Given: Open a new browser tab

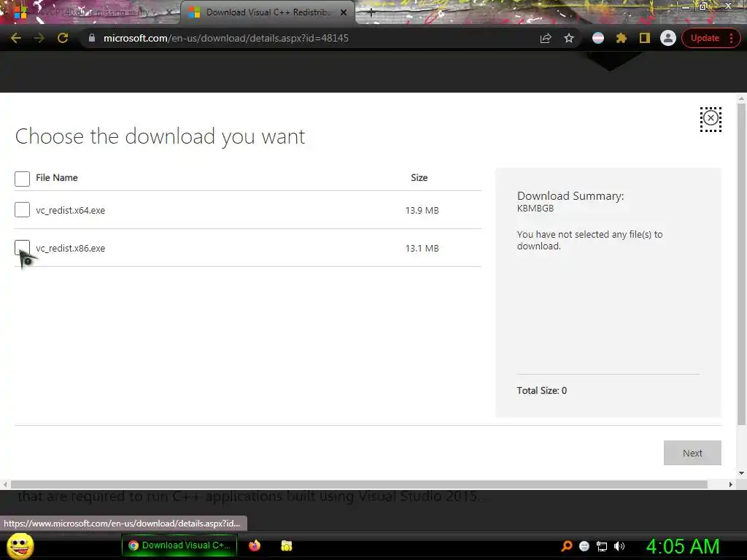Looking at the screenshot, I should pos(371,13).
